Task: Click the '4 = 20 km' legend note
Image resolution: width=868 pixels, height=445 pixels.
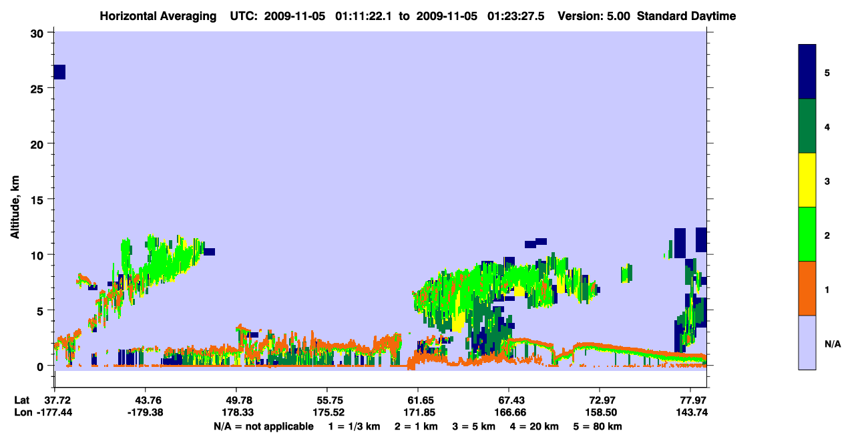Action: pyautogui.click(x=533, y=426)
